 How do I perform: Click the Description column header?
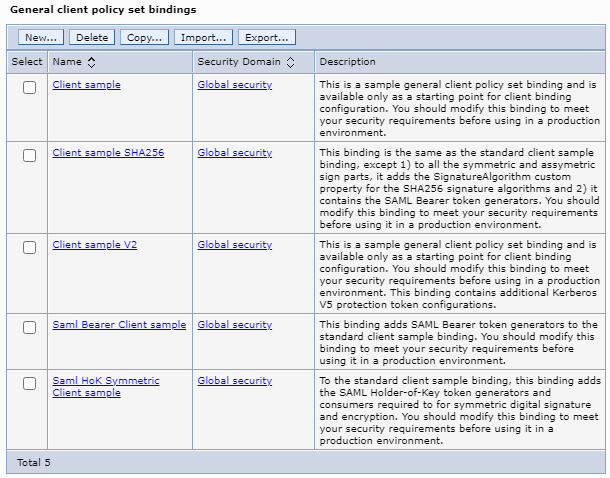click(347, 62)
